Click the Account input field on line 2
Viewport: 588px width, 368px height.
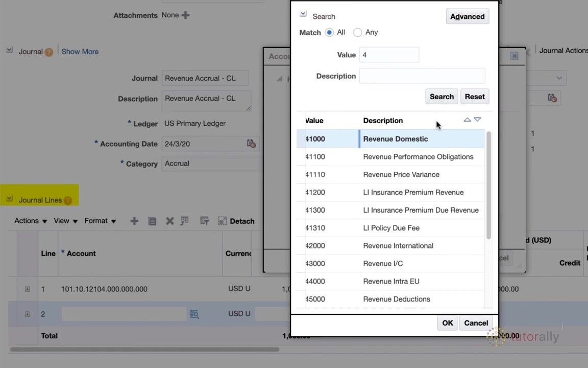pos(124,314)
